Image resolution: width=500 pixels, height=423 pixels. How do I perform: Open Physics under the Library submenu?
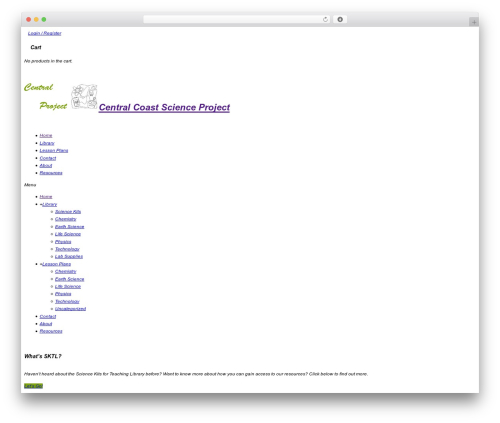pyautogui.click(x=63, y=242)
